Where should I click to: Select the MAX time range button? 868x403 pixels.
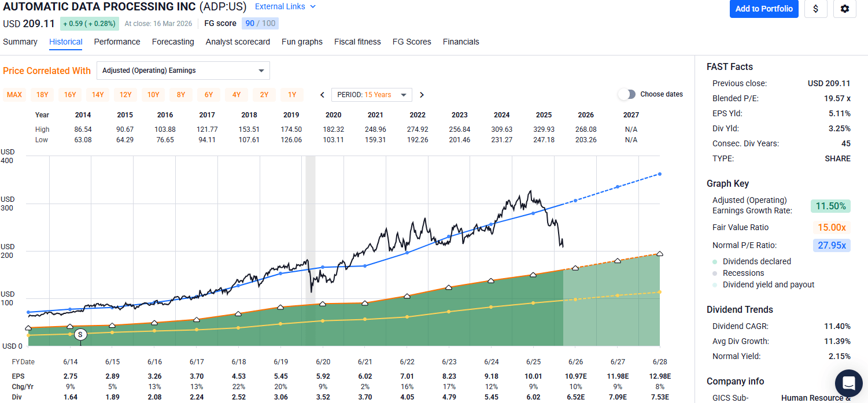coord(14,95)
